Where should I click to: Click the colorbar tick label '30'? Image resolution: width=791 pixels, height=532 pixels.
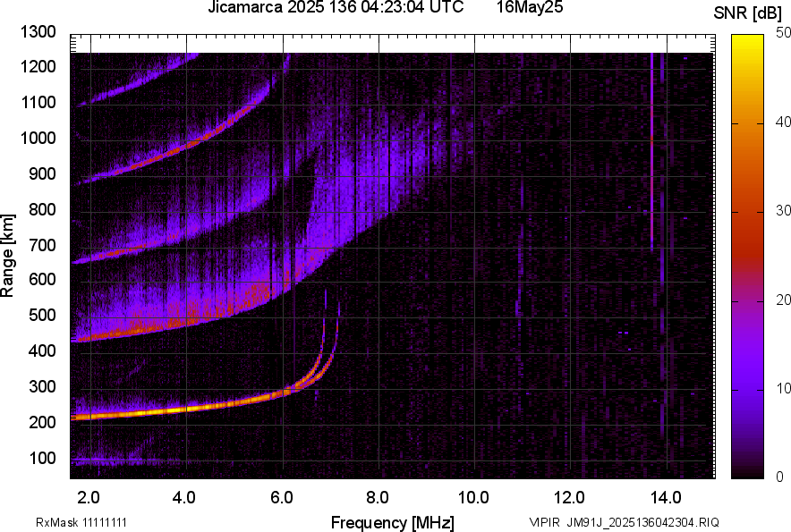tap(783, 210)
